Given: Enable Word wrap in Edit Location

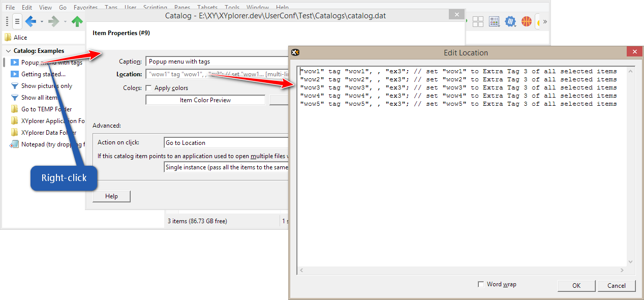Looking at the screenshot, I should 481,284.
